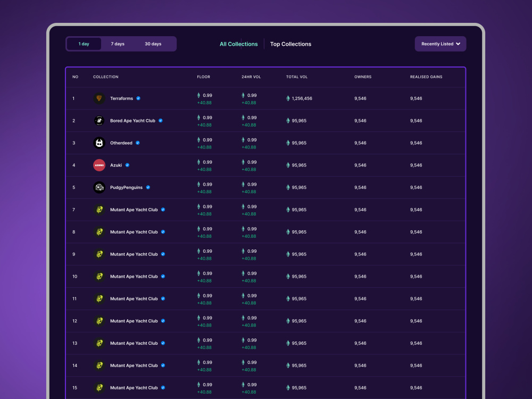Image resolution: width=532 pixels, height=399 pixels.
Task: Switch to 7 days range
Action: [x=118, y=44]
